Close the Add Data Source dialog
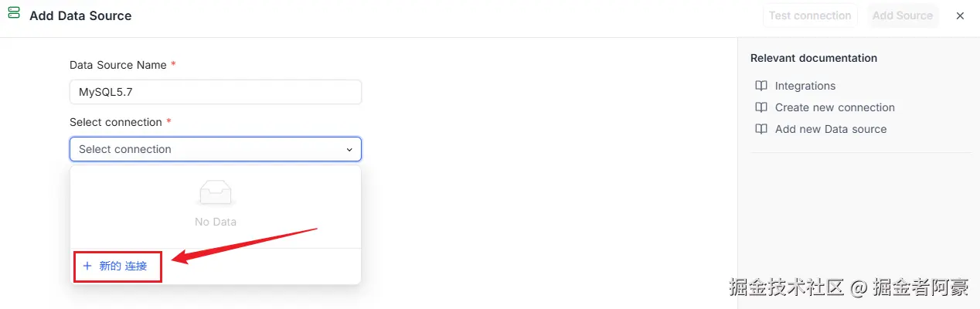This screenshot has width=980, height=309. click(x=960, y=15)
